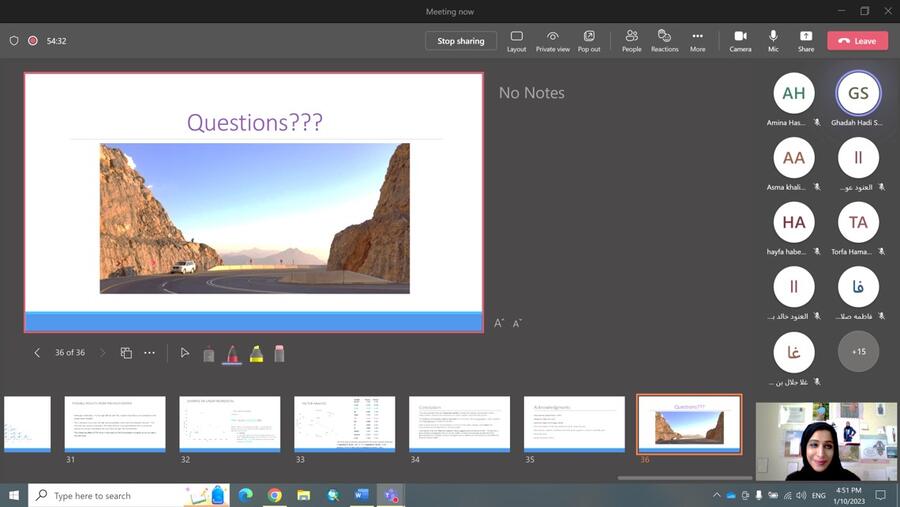The height and width of the screenshot is (507, 900).
Task: Open the People panel
Action: pos(631,40)
